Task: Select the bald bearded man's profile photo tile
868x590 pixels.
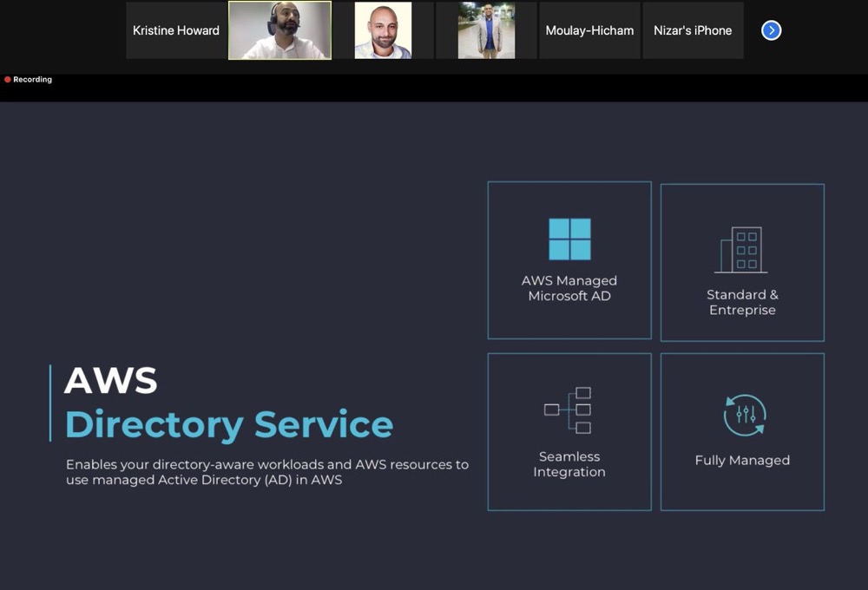Action: [x=383, y=29]
